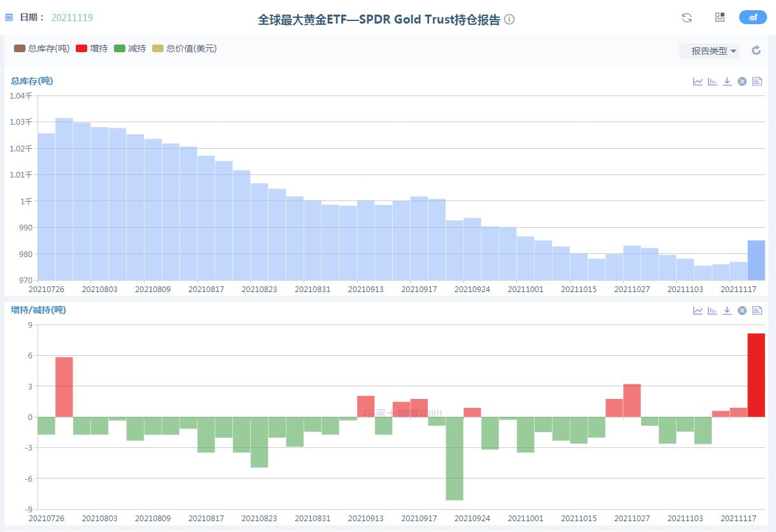Screen dimensions: 776x532
Task: Select the deepest green bar near -8 in 增持/减持 chart
Action: [x=455, y=459]
